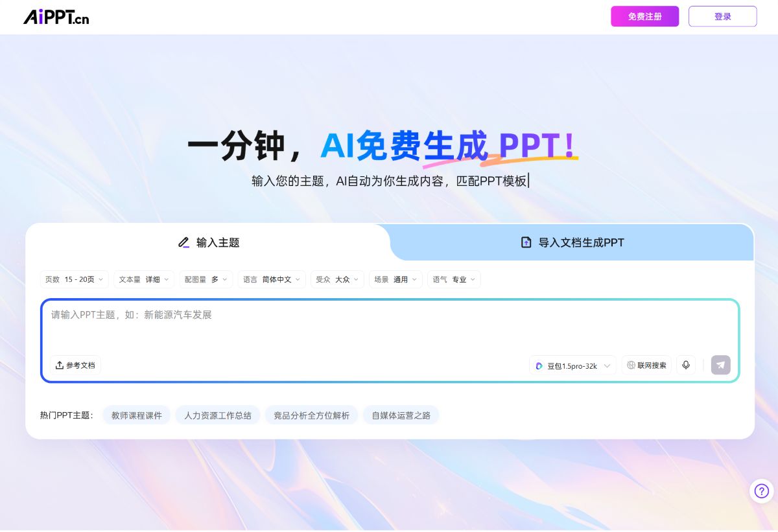Viewport: 778px width, 532px height.
Task: Click the PPT主题 text input field
Action: [x=390, y=328]
